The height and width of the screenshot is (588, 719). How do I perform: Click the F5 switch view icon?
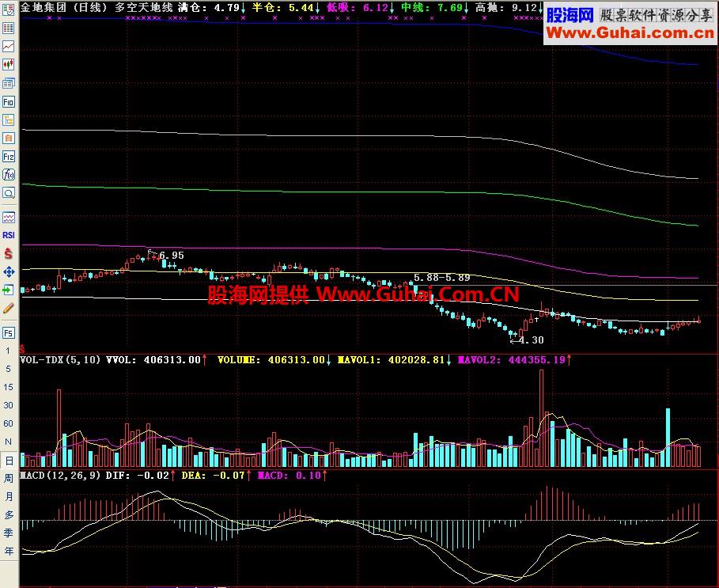tap(8, 332)
